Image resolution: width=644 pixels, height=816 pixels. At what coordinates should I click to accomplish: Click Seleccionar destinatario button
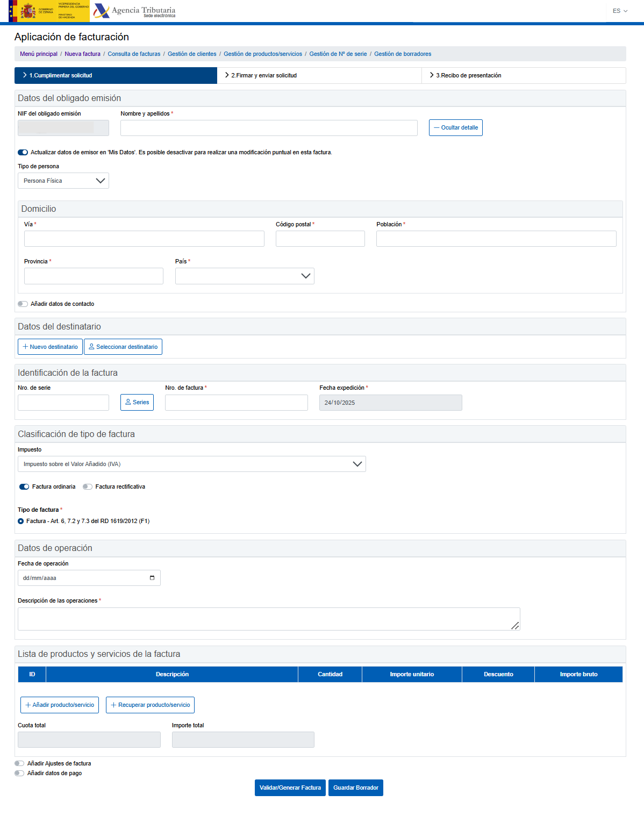[x=123, y=347]
